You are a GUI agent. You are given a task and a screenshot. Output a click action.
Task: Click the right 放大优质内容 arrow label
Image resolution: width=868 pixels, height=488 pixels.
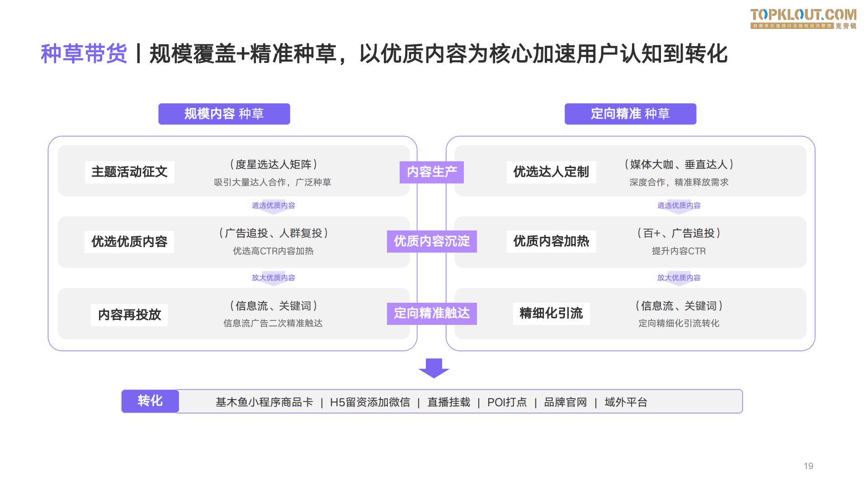coord(679,277)
